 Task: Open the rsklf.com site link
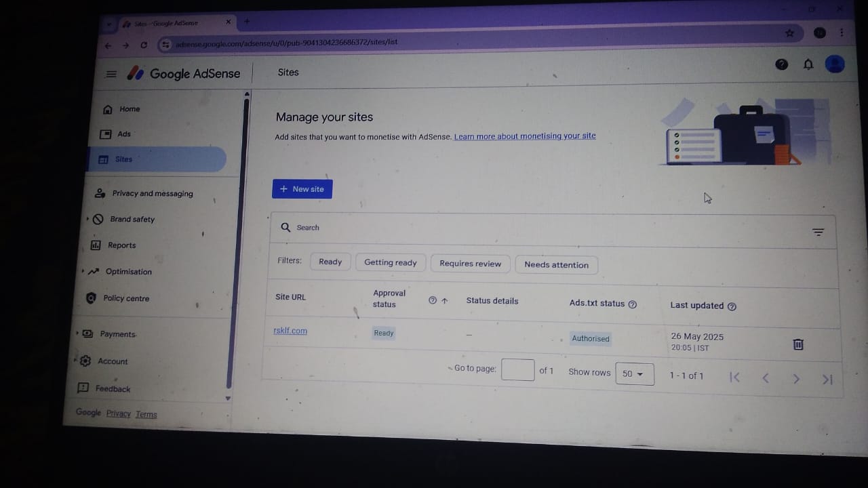pos(290,331)
